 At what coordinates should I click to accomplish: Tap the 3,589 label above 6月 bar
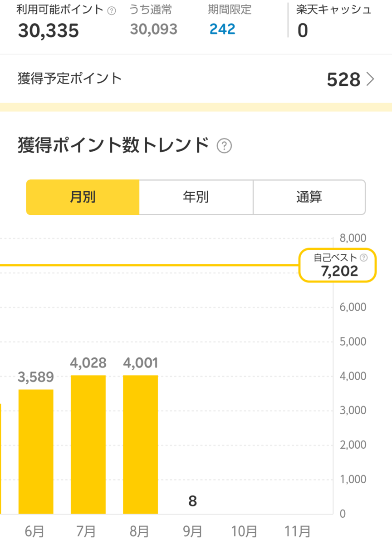[x=36, y=377]
